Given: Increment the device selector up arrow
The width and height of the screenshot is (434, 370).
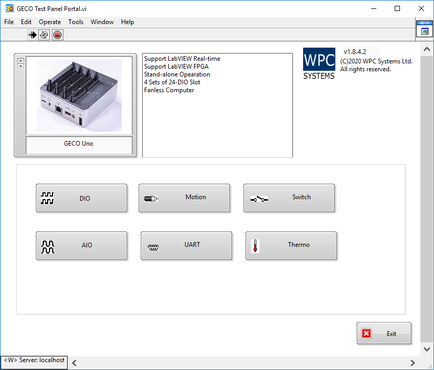Looking at the screenshot, I should point(21,61).
